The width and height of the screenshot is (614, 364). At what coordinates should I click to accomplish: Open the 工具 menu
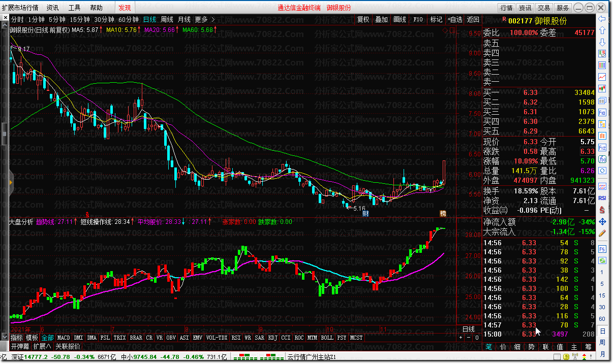tap(74, 8)
